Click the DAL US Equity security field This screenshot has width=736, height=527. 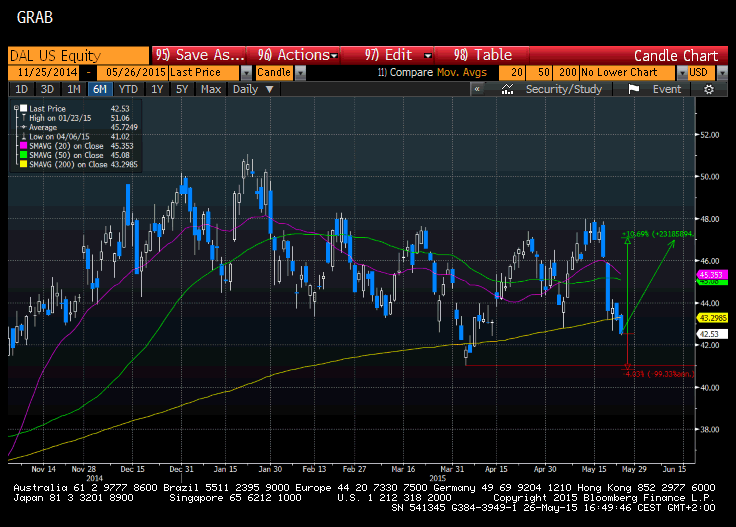coord(78,55)
